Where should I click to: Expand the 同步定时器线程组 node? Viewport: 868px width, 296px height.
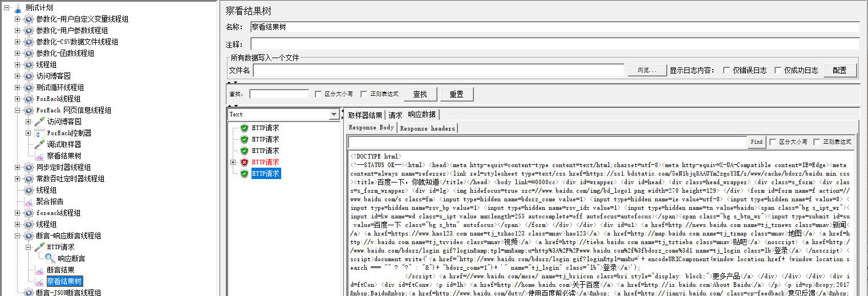point(17,167)
